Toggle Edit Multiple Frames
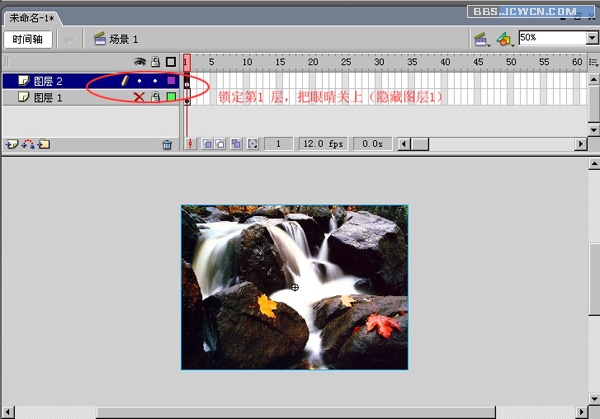 click(x=236, y=144)
